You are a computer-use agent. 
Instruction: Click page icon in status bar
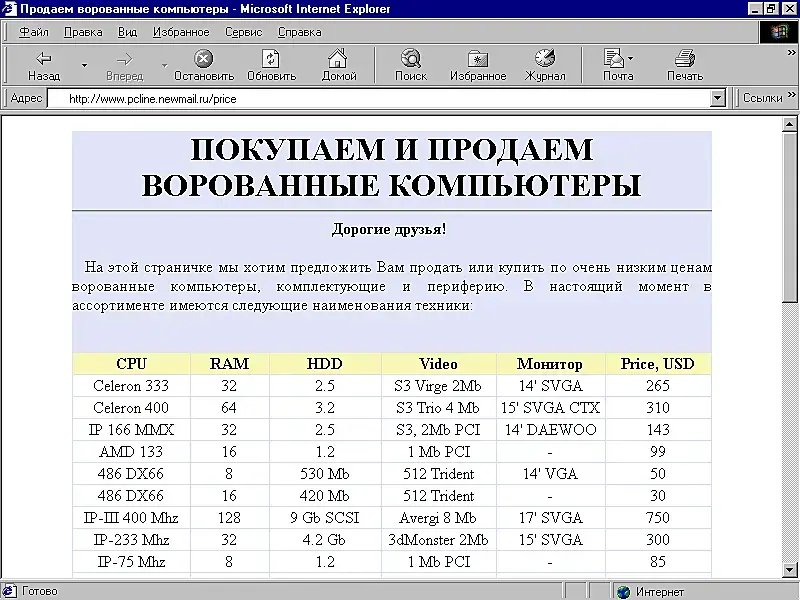(10, 591)
